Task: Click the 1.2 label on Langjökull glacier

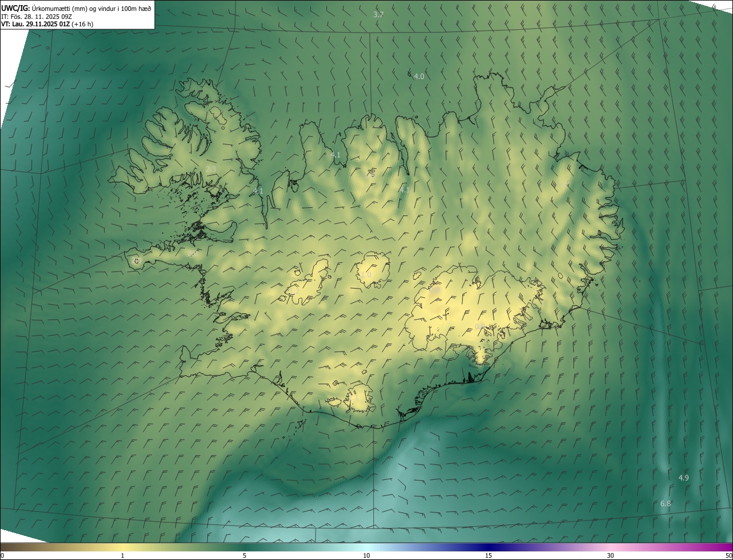Action: (x=294, y=291)
